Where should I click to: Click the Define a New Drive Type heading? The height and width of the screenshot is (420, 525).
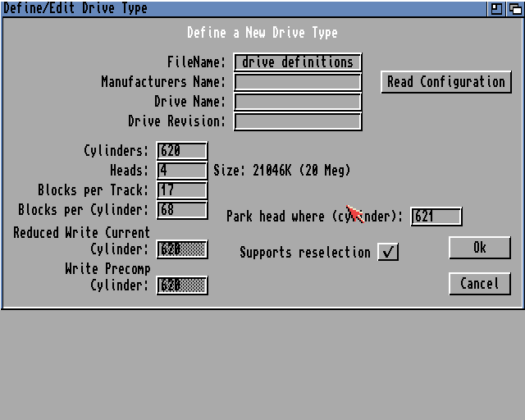(x=262, y=33)
